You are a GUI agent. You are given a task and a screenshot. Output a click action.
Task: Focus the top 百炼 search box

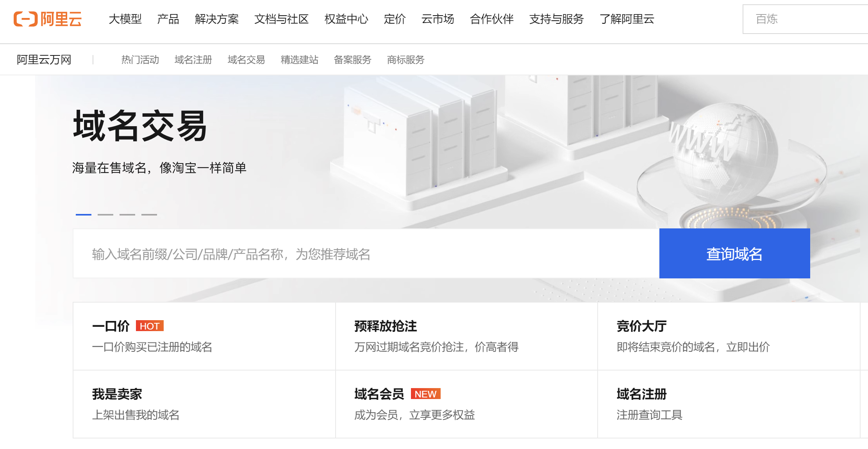tap(805, 19)
